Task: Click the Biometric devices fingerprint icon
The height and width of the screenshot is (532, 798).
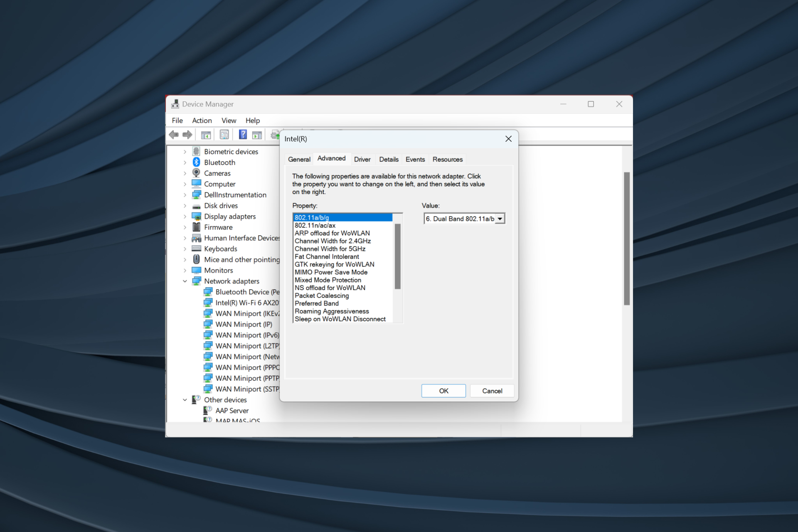Action: 196,151
